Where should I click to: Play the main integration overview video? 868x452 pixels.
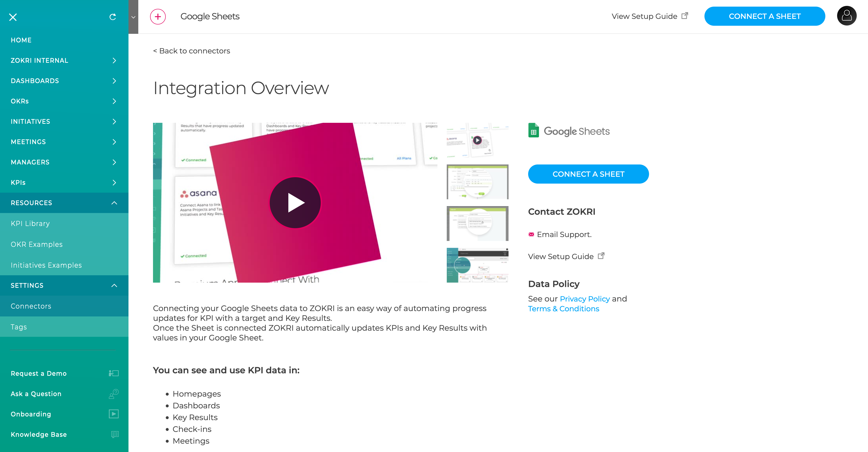[295, 203]
